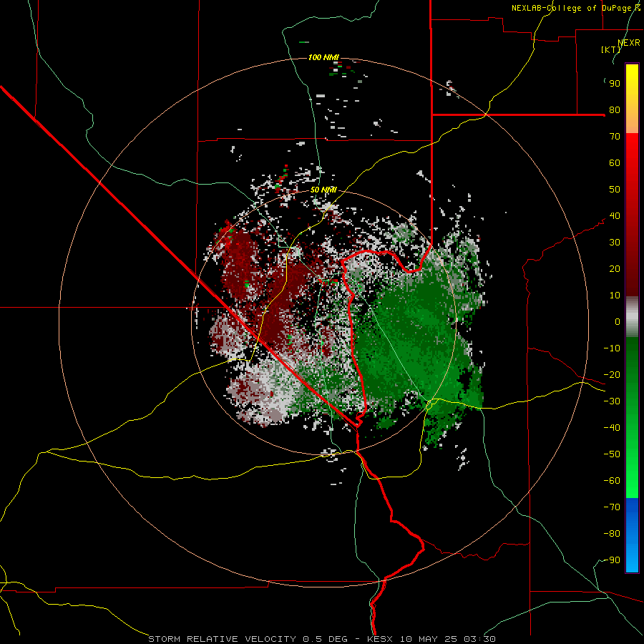Click the -30 value on the velocity scale

point(612,401)
